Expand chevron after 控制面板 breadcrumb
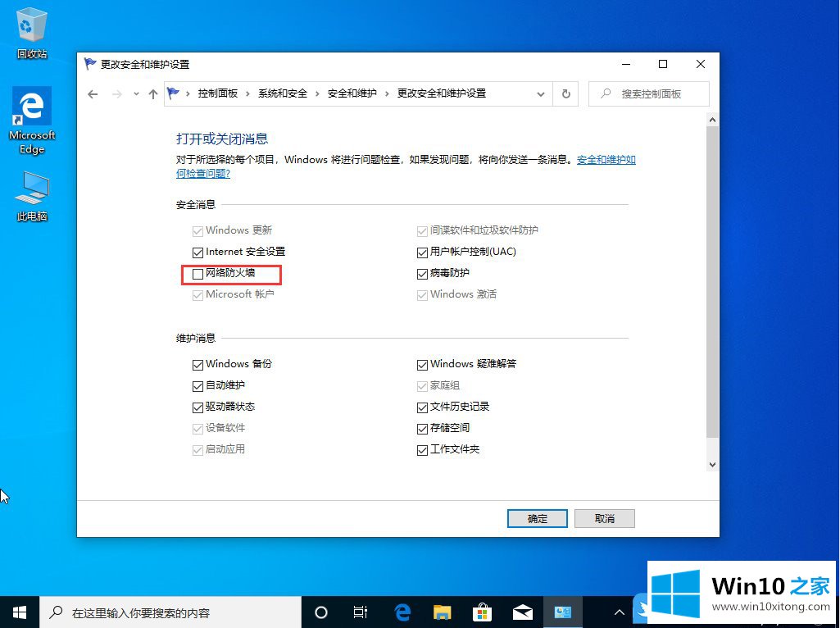 click(247, 93)
